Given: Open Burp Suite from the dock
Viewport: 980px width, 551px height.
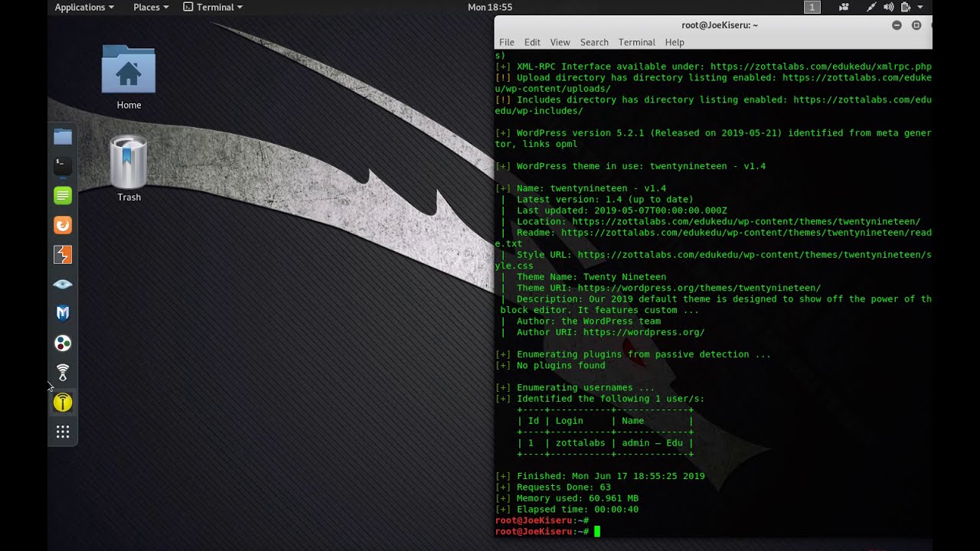Looking at the screenshot, I should click(x=63, y=255).
